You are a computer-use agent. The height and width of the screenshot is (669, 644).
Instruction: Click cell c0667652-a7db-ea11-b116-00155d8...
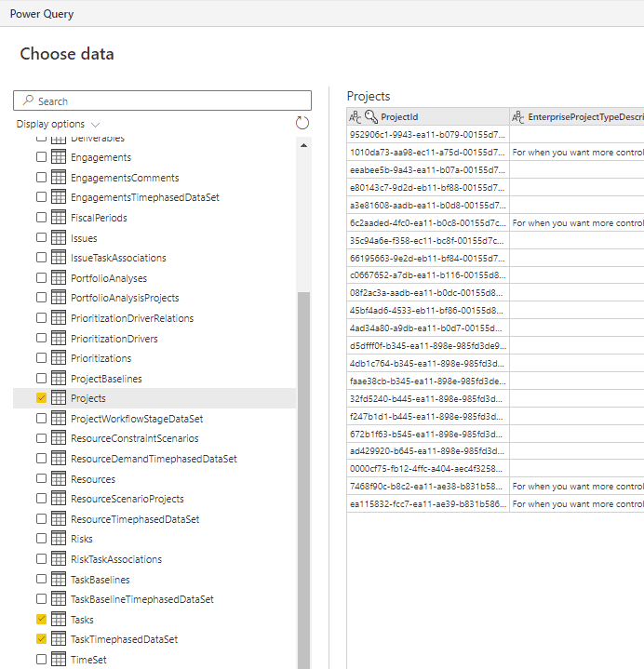point(428,275)
